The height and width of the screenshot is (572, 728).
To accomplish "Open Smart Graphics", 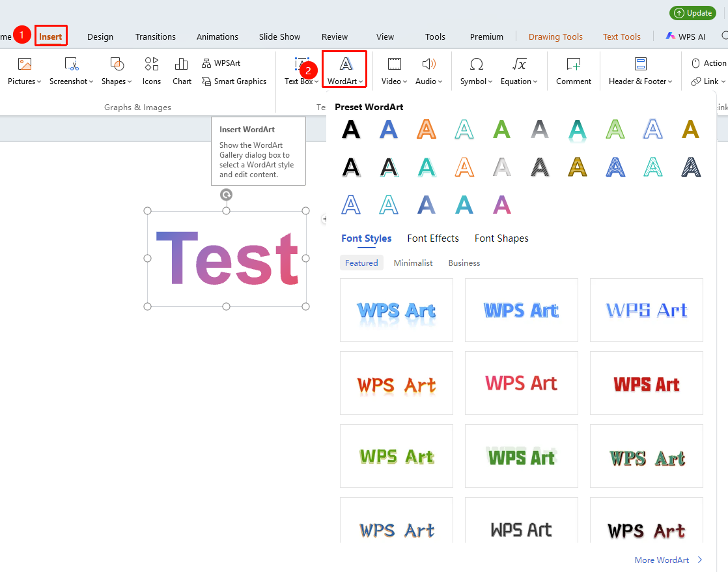I will [x=234, y=81].
